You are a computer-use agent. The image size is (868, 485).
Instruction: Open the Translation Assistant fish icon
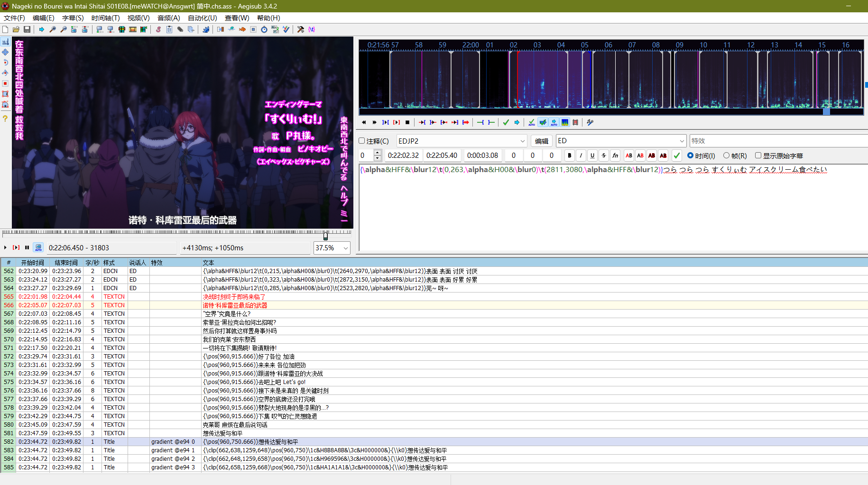pos(242,29)
